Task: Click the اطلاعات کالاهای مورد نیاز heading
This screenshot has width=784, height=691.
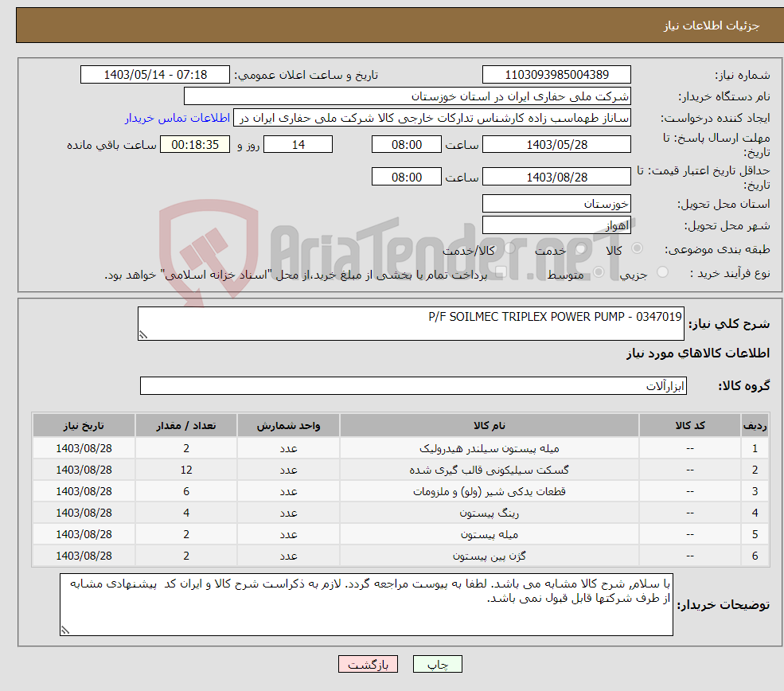Action: [698, 353]
